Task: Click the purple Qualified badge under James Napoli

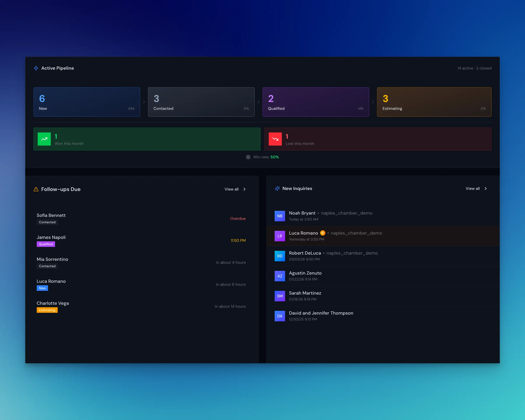Action: click(45, 244)
